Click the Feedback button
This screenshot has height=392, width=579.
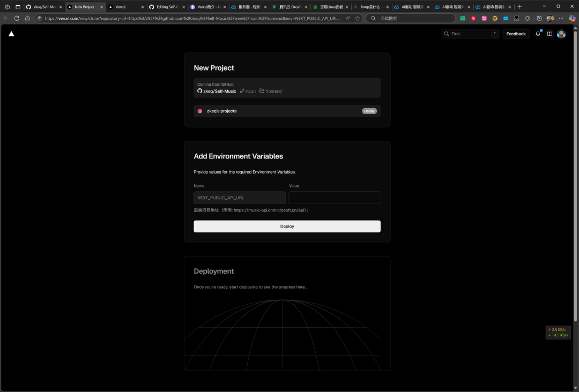(x=516, y=34)
